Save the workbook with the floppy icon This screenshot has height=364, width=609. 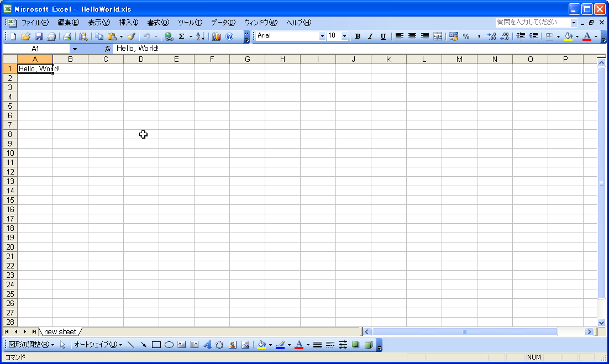coord(39,36)
